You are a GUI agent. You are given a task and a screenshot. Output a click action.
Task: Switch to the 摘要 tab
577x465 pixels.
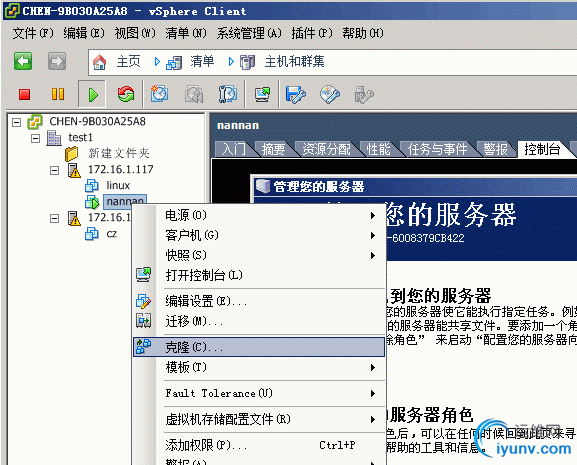[x=273, y=149]
